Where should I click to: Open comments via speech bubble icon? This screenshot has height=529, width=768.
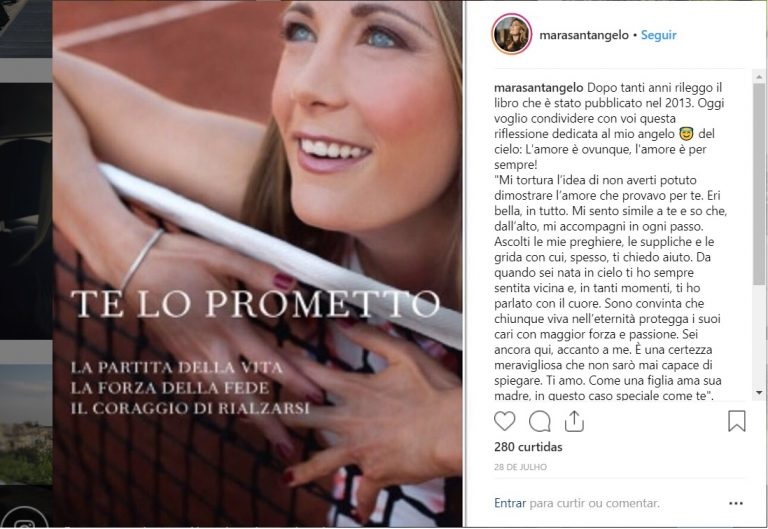click(x=539, y=421)
